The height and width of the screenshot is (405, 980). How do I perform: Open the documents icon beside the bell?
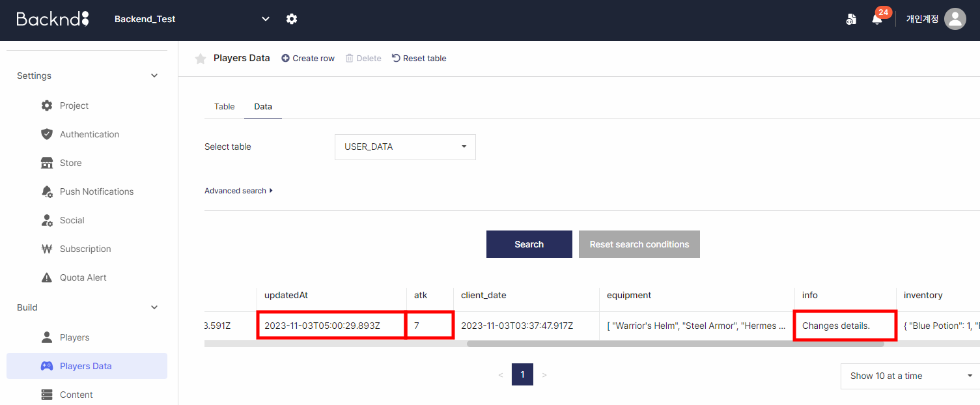click(851, 19)
